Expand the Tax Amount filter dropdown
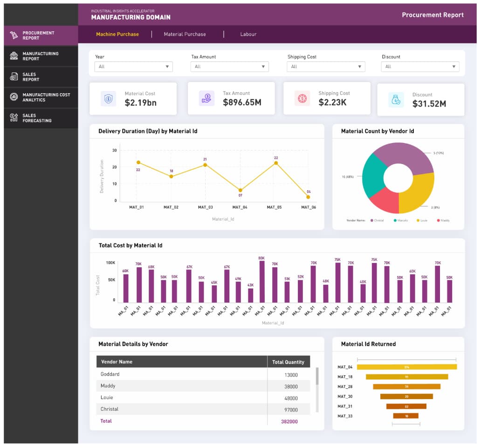The height and width of the screenshot is (448, 481). [x=229, y=67]
